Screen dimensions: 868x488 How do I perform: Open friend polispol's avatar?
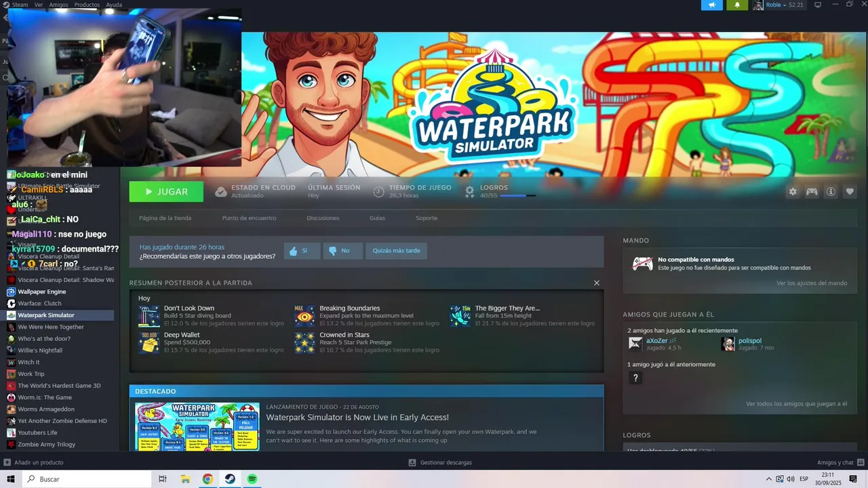coord(728,344)
